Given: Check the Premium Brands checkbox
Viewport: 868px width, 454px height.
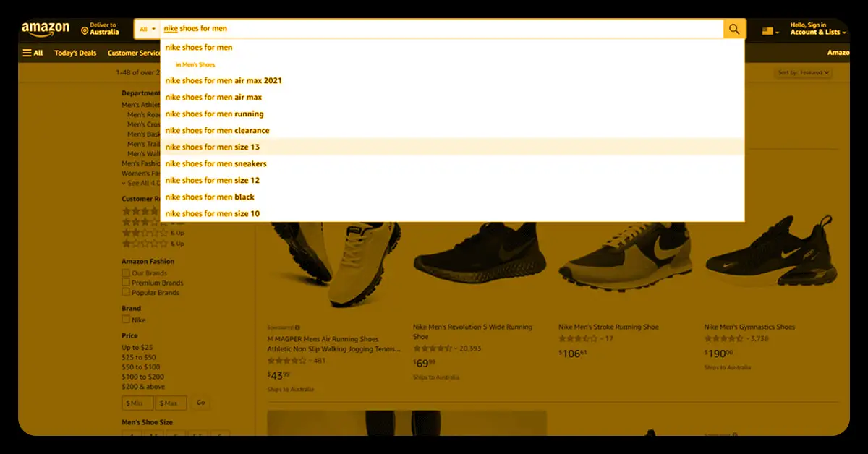Looking at the screenshot, I should [126, 283].
